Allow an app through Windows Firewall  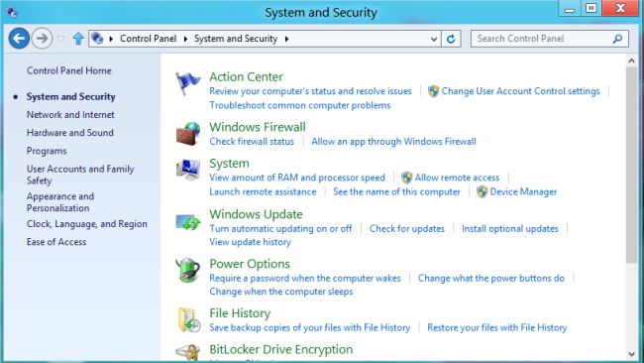click(393, 142)
